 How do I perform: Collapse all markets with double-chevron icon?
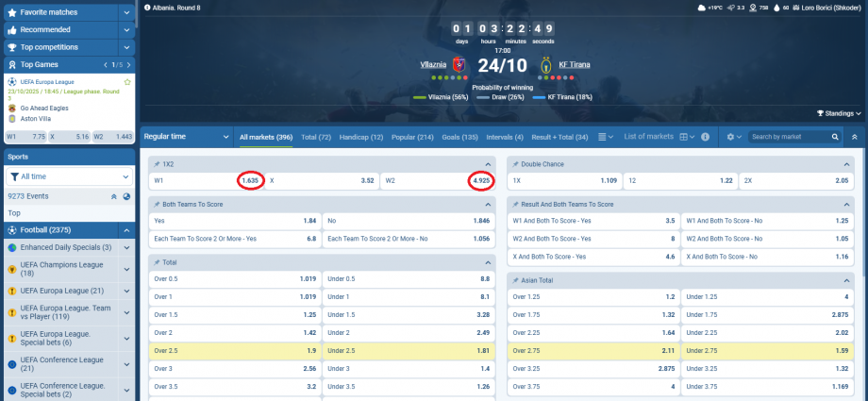point(854,137)
